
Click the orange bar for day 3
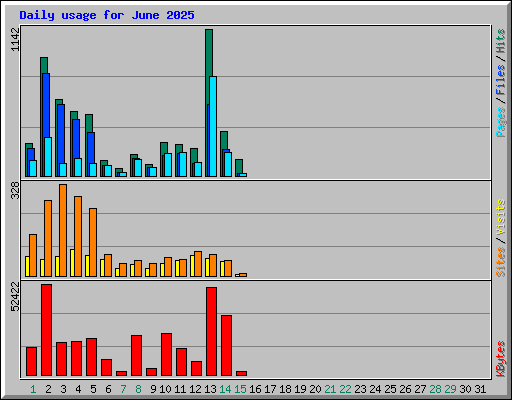[x=63, y=230]
